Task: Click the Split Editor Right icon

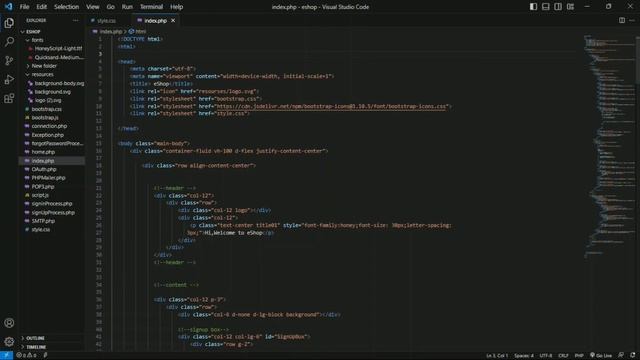Action: click(622, 20)
